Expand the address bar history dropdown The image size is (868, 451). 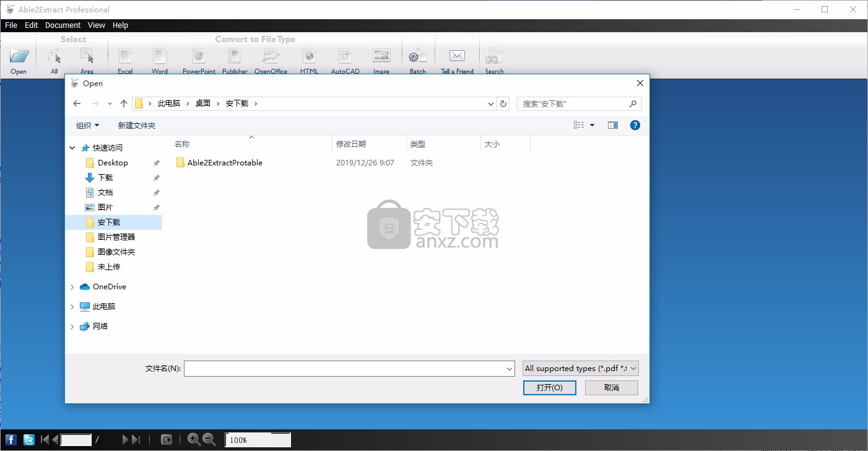tap(491, 104)
